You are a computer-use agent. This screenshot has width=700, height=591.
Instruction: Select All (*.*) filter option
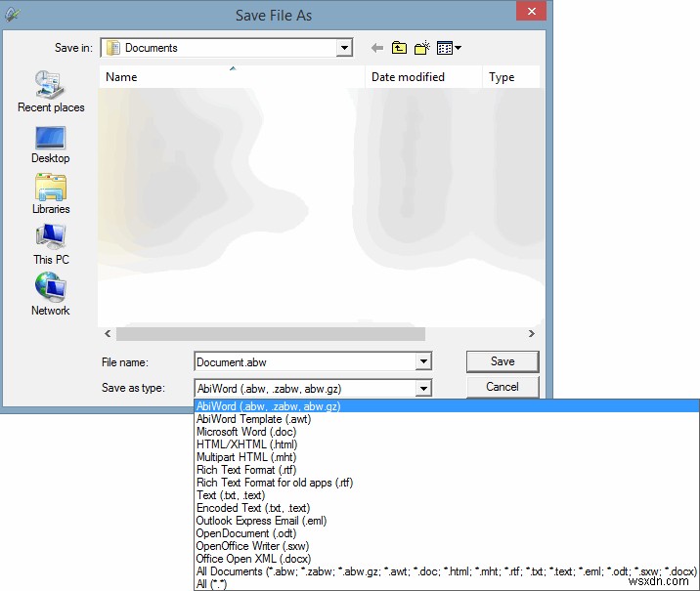click(x=447, y=584)
